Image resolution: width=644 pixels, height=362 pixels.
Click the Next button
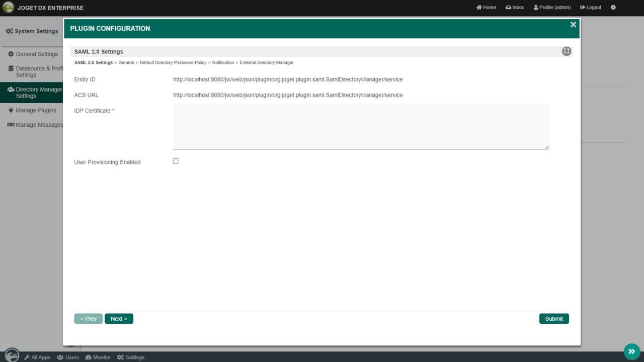tap(119, 319)
